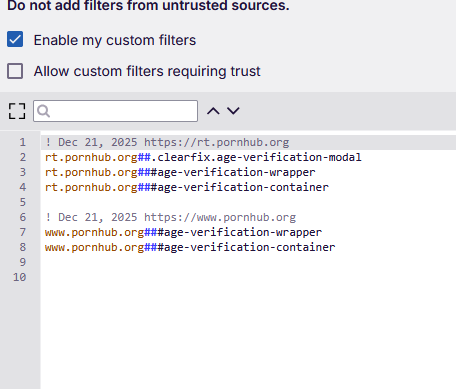The height and width of the screenshot is (389, 456).
Task: Toggle fullscreen editor expand icon
Action: pyautogui.click(x=17, y=111)
